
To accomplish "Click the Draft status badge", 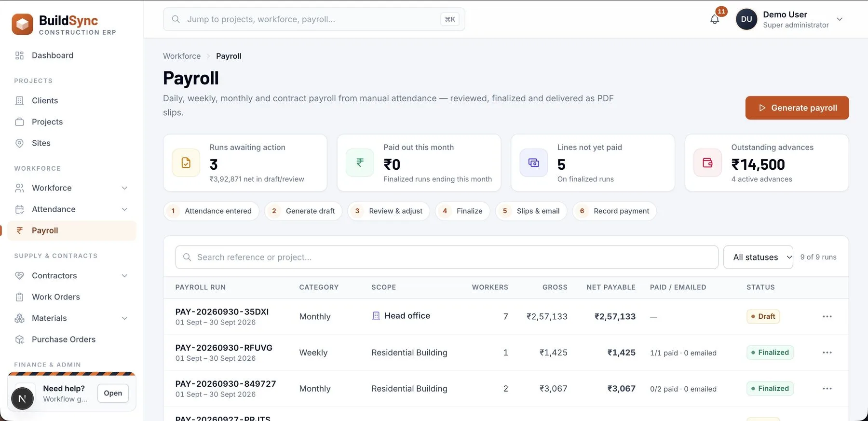I will [763, 316].
